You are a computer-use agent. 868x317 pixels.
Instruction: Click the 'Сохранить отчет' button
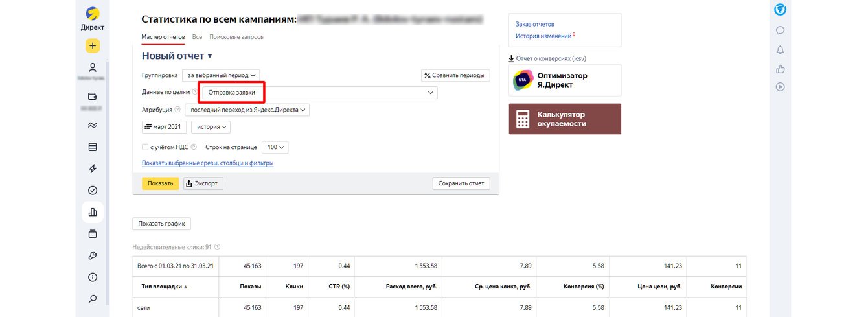coord(461,183)
